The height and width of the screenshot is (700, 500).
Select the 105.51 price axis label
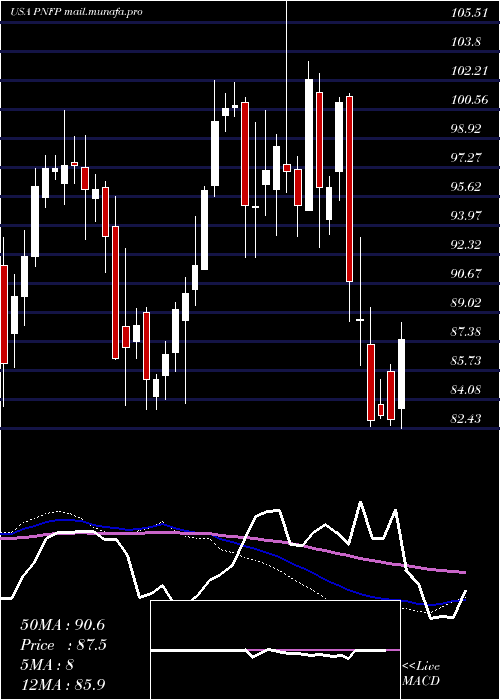(469, 13)
